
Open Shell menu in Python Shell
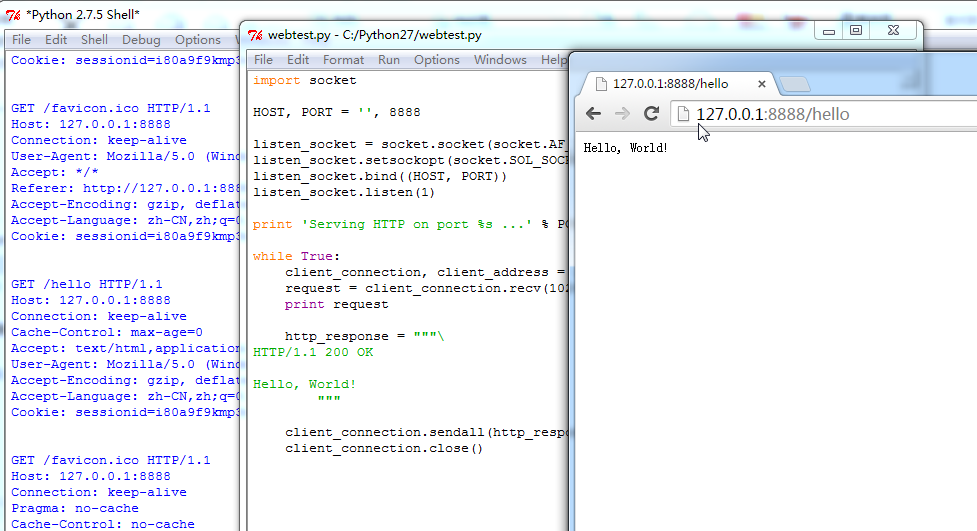pos(94,39)
